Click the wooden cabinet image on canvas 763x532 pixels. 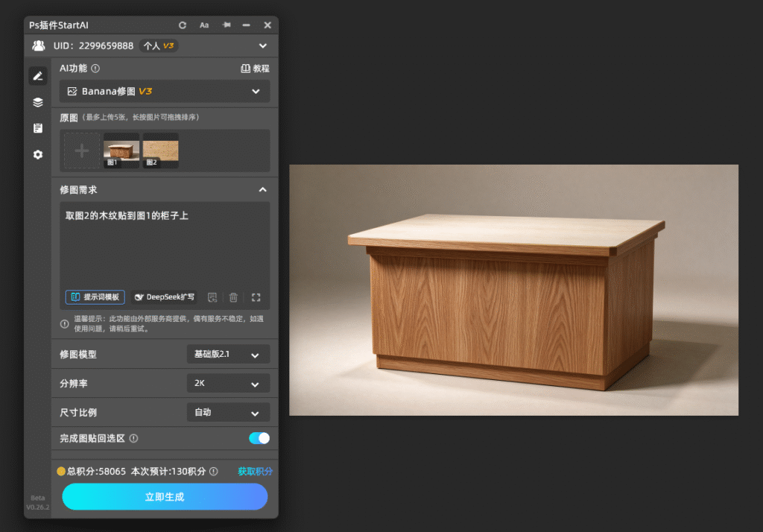tap(513, 290)
